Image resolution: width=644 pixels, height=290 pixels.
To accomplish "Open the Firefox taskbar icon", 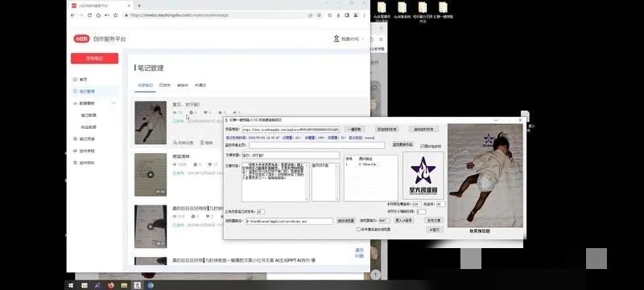I will coord(111,285).
